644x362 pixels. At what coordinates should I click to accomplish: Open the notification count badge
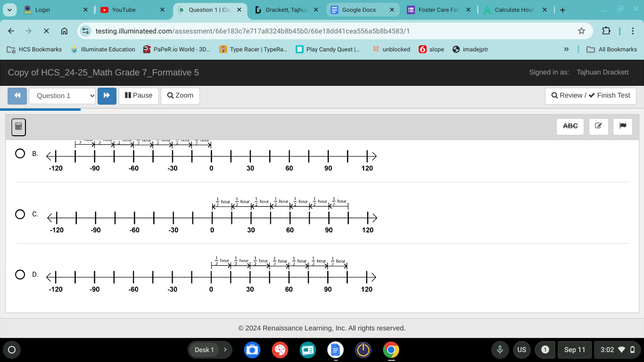point(545,350)
